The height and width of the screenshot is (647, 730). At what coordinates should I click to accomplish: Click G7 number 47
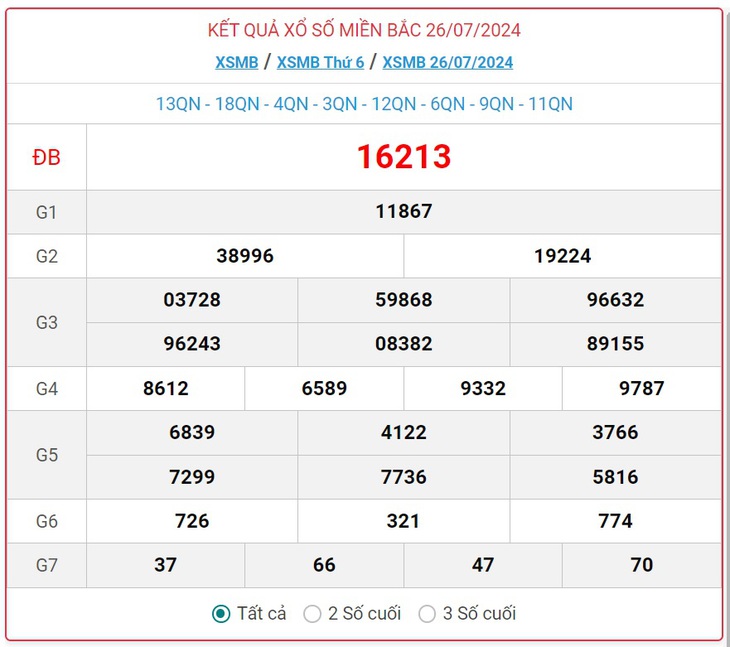(x=483, y=565)
